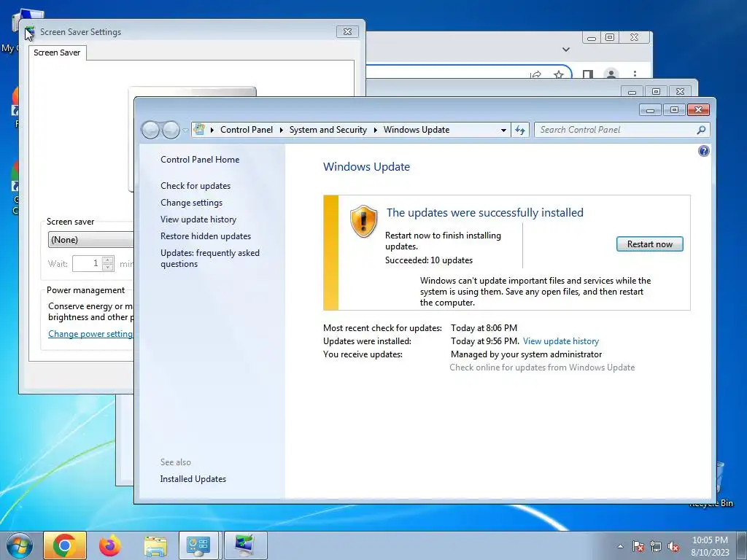Click Change power settings link
Screen dimensions: 747x560
(x=90, y=334)
